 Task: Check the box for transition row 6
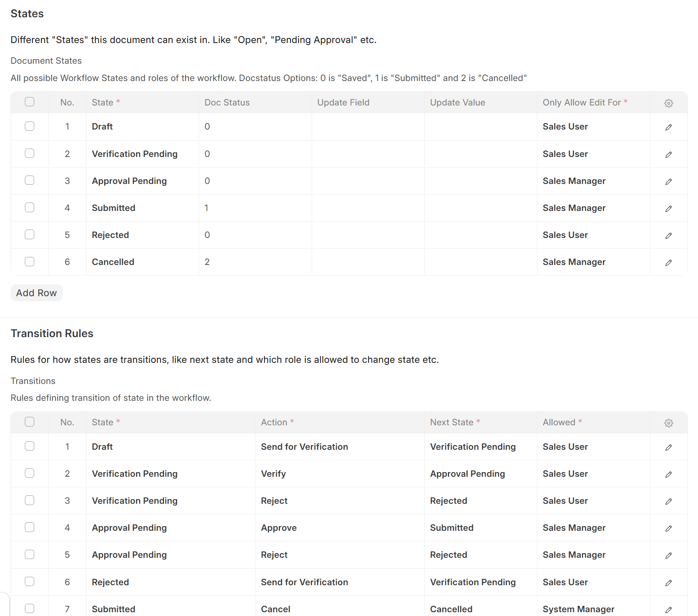[30, 581]
